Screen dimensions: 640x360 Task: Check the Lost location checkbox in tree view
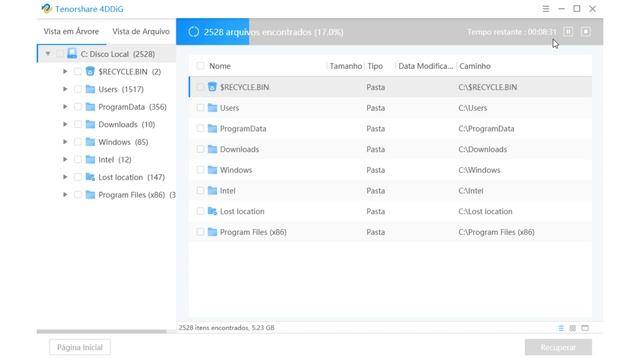click(78, 177)
